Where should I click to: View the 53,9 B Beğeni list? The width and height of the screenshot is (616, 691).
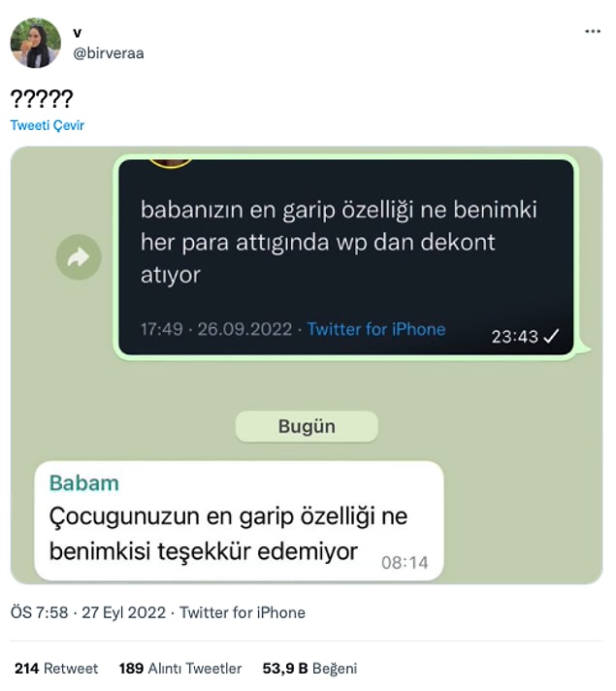[309, 669]
